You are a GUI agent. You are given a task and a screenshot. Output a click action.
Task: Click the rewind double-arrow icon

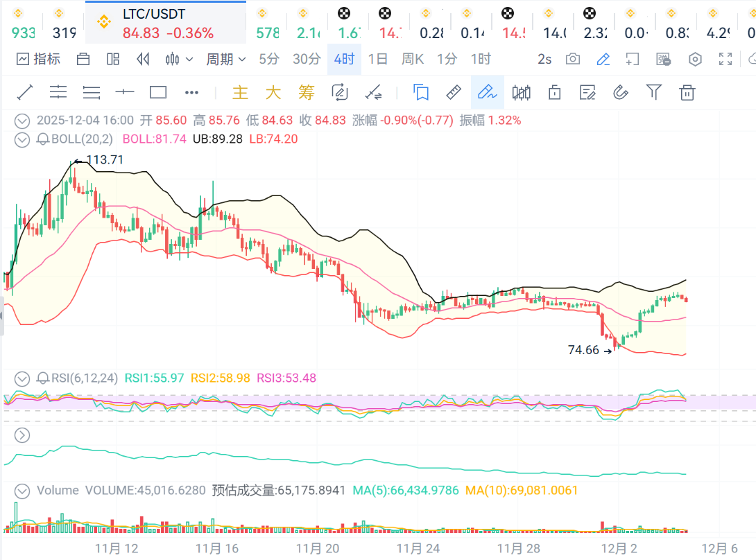[144, 59]
